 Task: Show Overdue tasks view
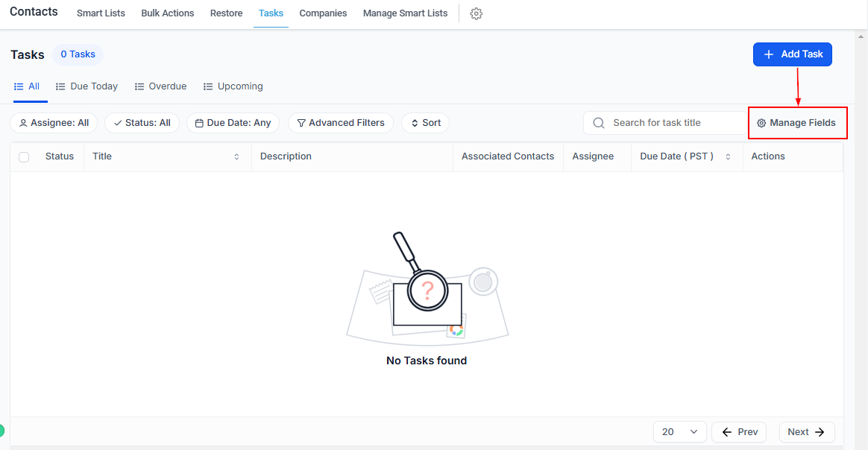tap(160, 86)
